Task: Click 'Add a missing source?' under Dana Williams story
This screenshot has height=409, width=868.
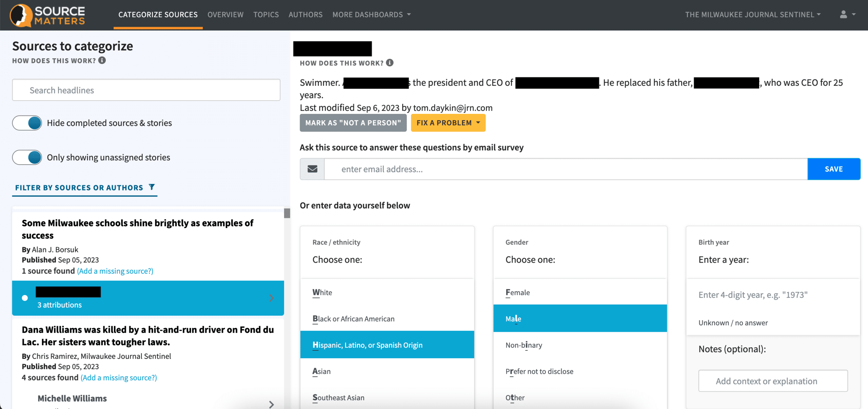Action: (119, 377)
